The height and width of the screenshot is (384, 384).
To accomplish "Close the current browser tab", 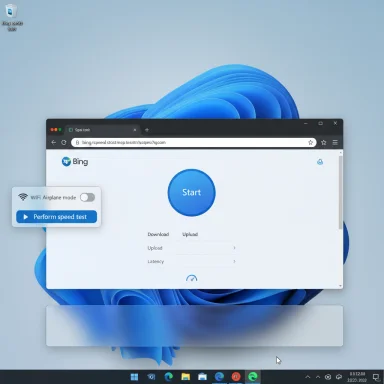I will click(x=135, y=130).
